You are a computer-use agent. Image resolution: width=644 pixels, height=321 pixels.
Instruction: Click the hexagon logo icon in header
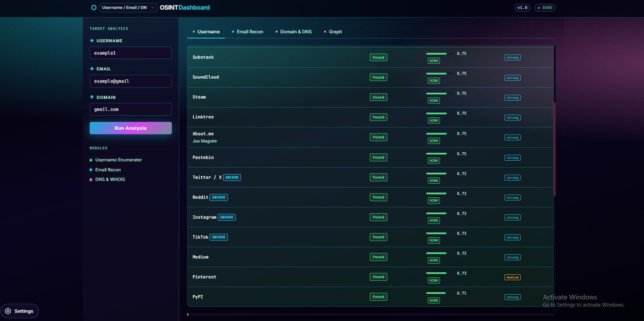pyautogui.click(x=94, y=8)
